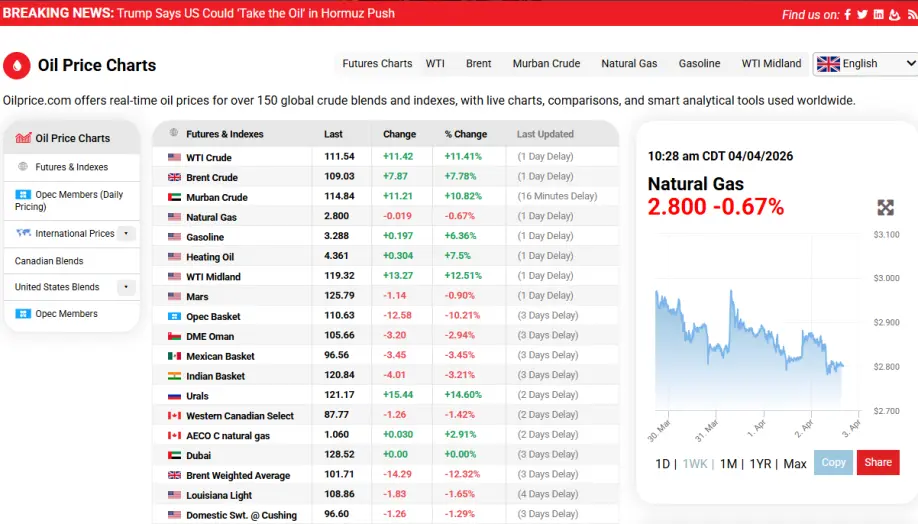This screenshot has height=524, width=918.
Task: Expand the International Prices submenu arrow
Action: [x=126, y=234]
